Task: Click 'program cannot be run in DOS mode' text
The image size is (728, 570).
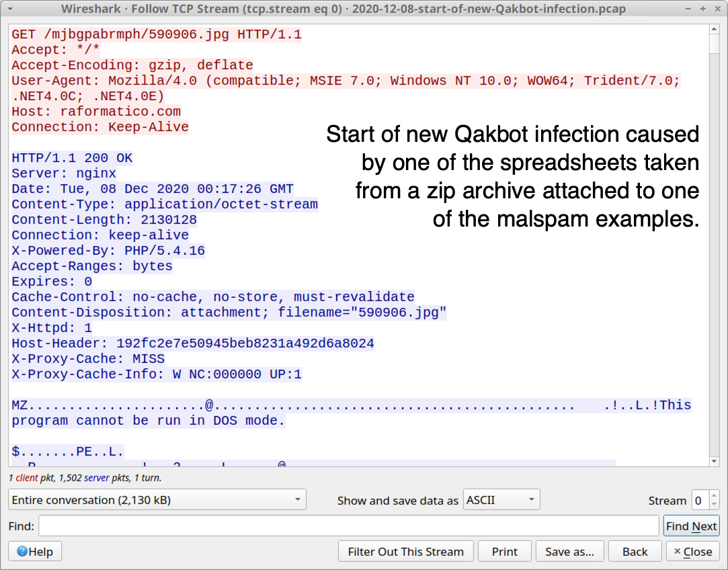Action: tap(148, 421)
